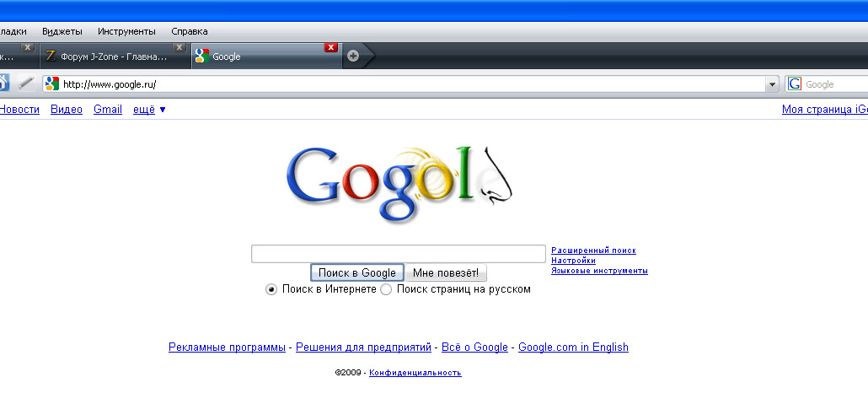Select Поиск страниц на русском option
This screenshot has height=404, width=868.
point(386,289)
